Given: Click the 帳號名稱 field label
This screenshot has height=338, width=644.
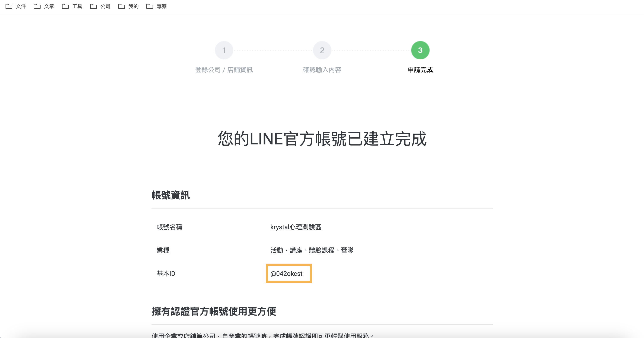Looking at the screenshot, I should click(x=169, y=227).
